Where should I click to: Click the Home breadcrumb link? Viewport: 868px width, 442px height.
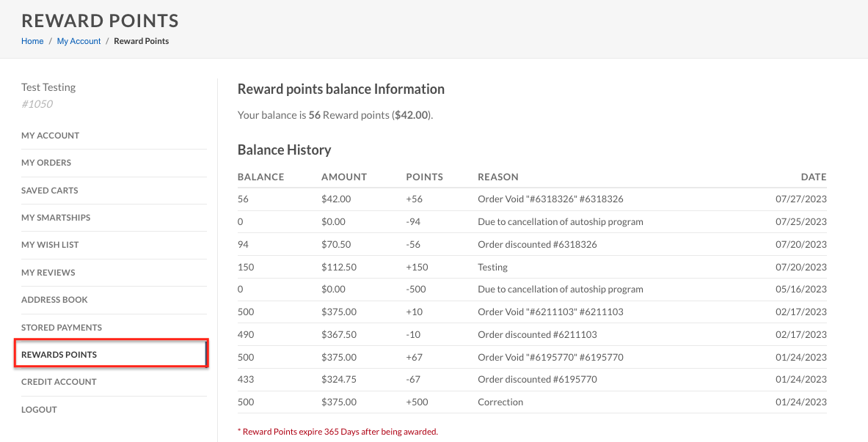coord(32,41)
